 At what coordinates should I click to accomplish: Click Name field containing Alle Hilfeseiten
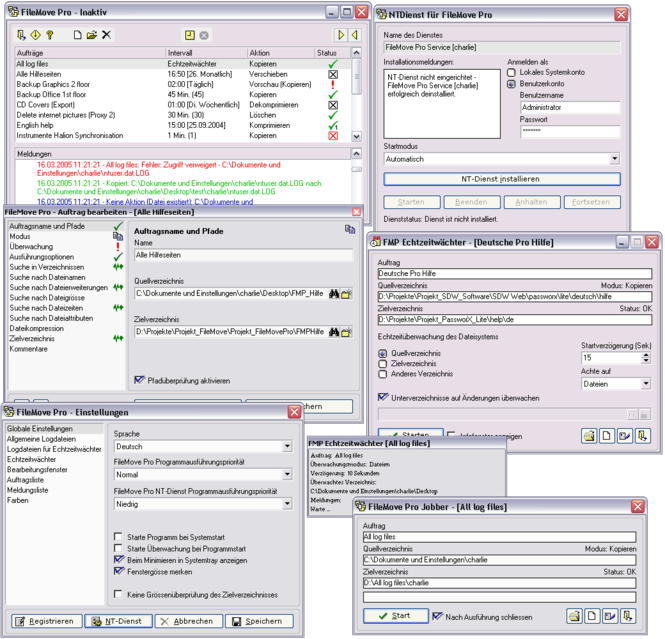pos(243,255)
